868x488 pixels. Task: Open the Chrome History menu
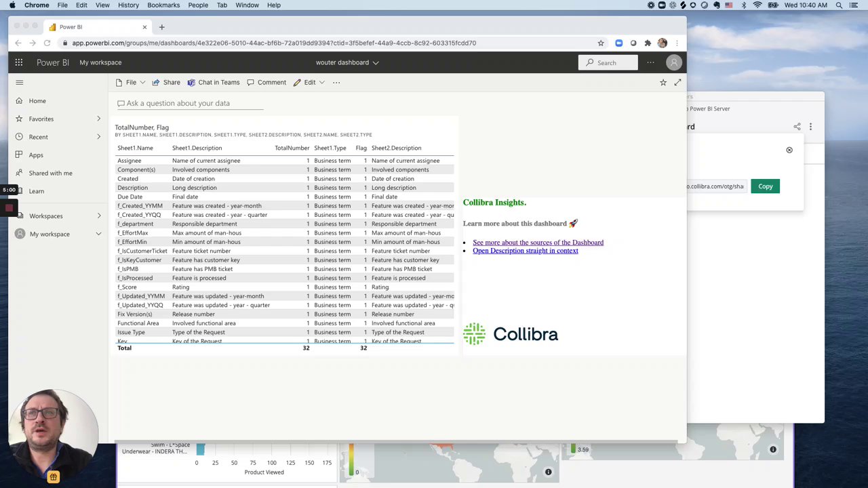coord(128,5)
